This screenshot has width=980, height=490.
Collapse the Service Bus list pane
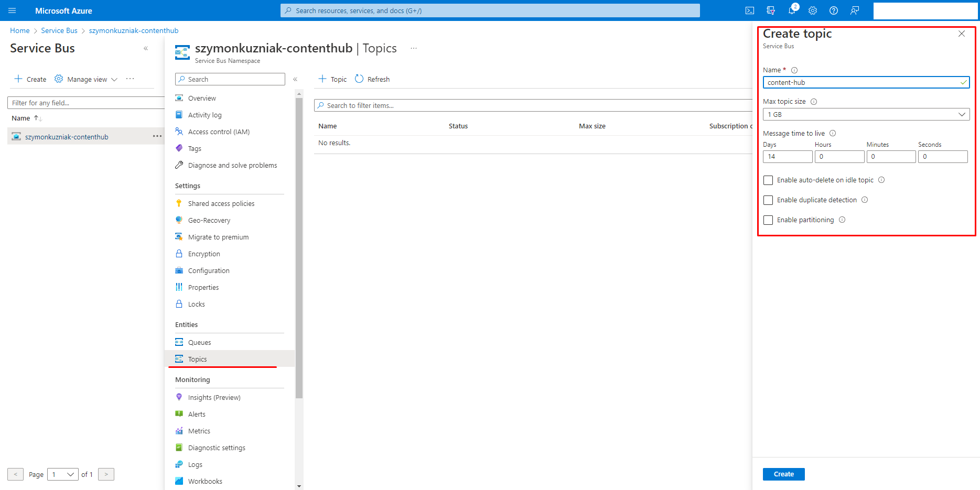(146, 48)
